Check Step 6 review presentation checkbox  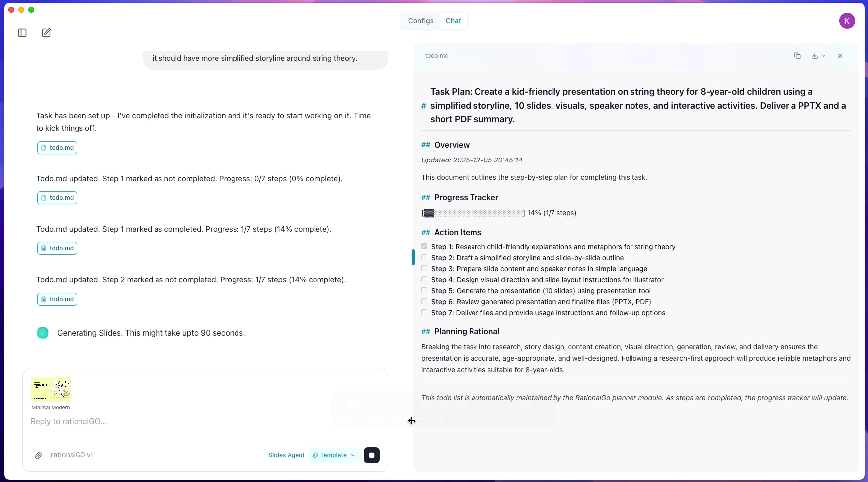point(424,301)
